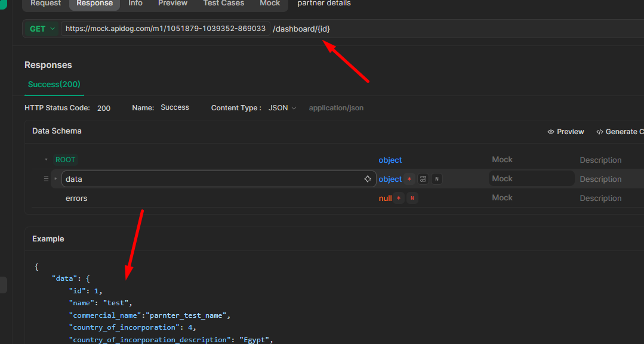This screenshot has width=644, height=344.
Task: Click the Responses heading
Action: pyautogui.click(x=48, y=65)
